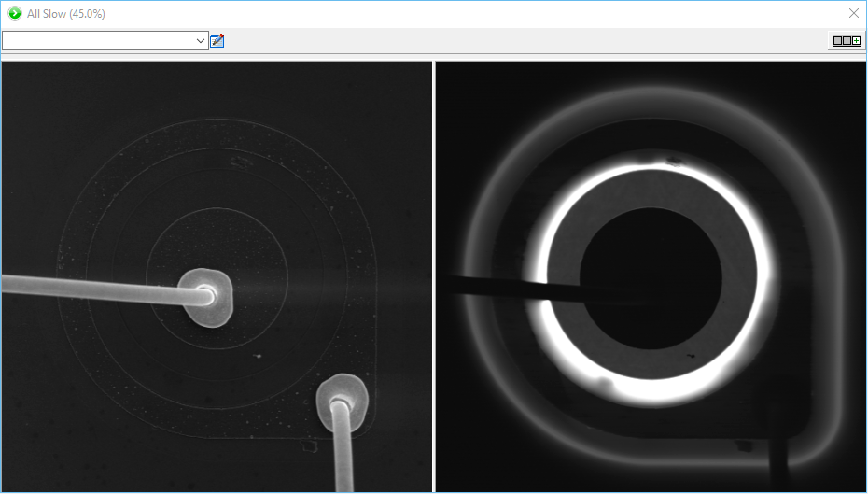Viewport: 868px width, 494px height.
Task: Click the add panel layout icon
Action: [x=847, y=40]
